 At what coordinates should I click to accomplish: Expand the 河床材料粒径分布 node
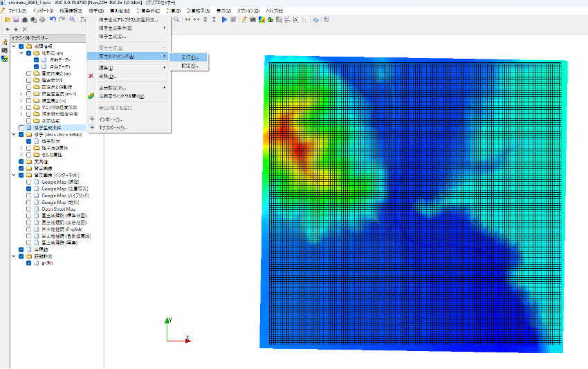click(x=21, y=114)
